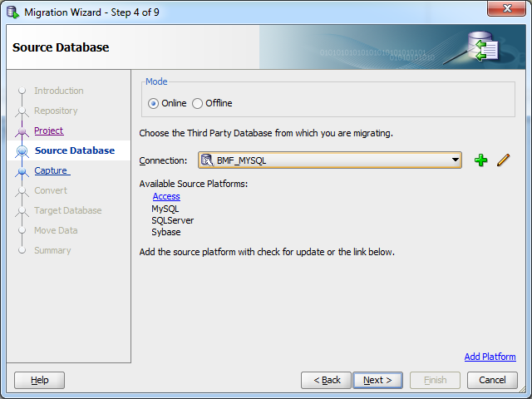The image size is (532, 399).
Task: Go to the Capture wizard step
Action: (x=52, y=170)
